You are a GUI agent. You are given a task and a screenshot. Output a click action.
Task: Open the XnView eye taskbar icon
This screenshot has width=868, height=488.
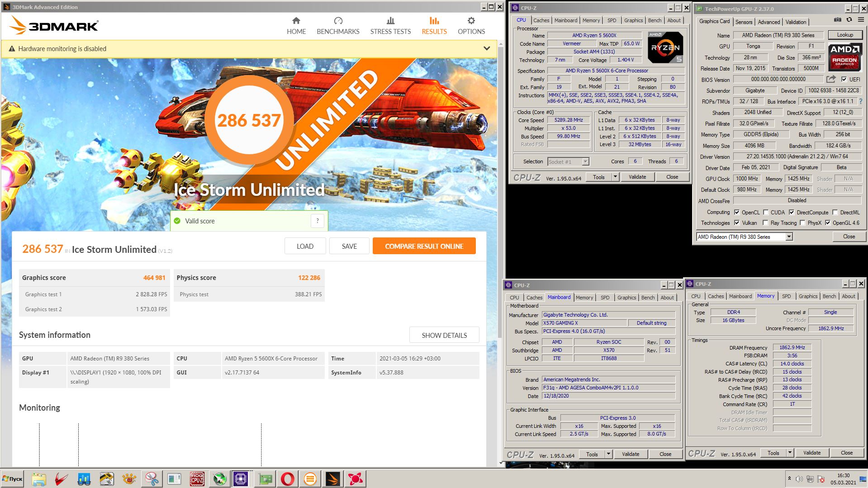(x=129, y=479)
